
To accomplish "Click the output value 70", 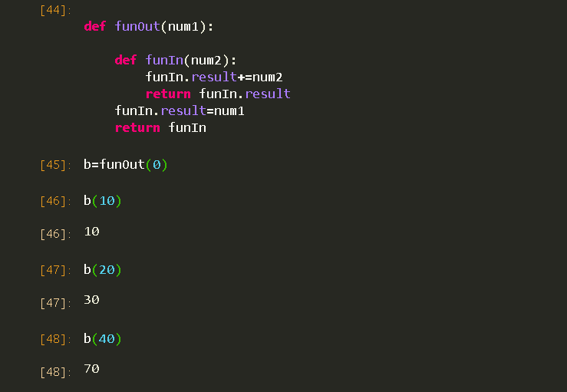I will click(91, 369).
